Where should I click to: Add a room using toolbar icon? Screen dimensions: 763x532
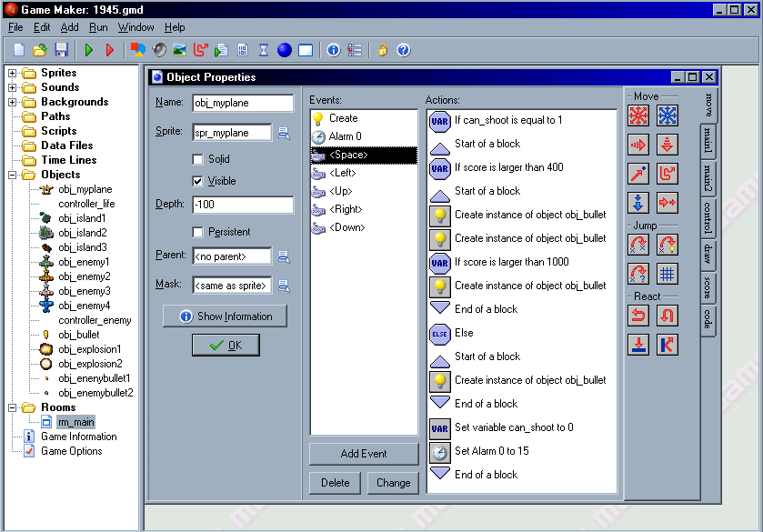[306, 50]
